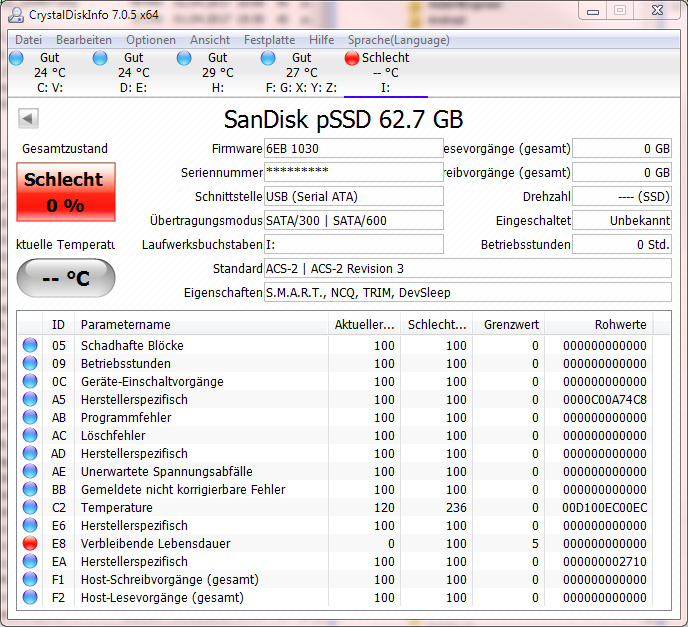Click the Firmware field 6EB 1030
688x627 pixels.
point(354,149)
